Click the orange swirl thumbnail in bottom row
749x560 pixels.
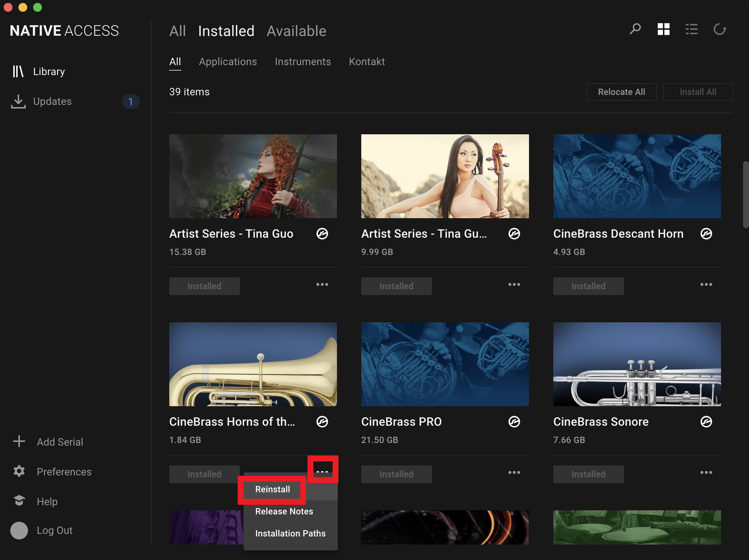coord(445,527)
